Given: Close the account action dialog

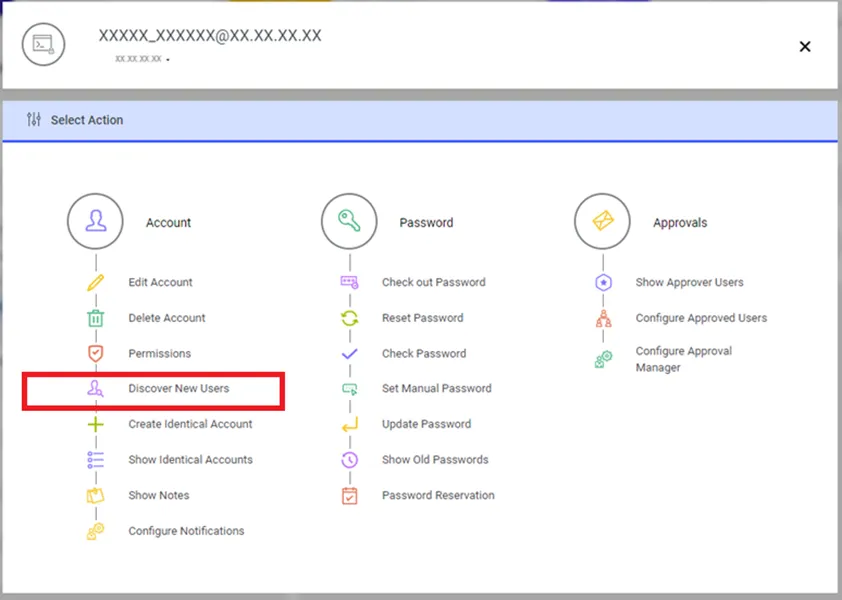Looking at the screenshot, I should click(805, 47).
